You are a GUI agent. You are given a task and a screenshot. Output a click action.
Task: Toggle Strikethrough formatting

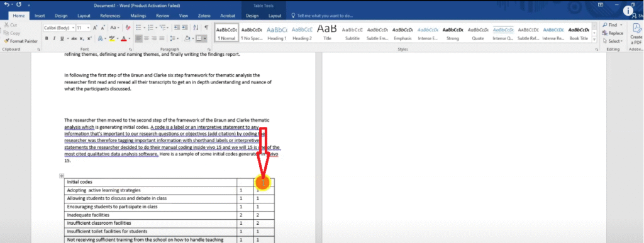click(74, 38)
